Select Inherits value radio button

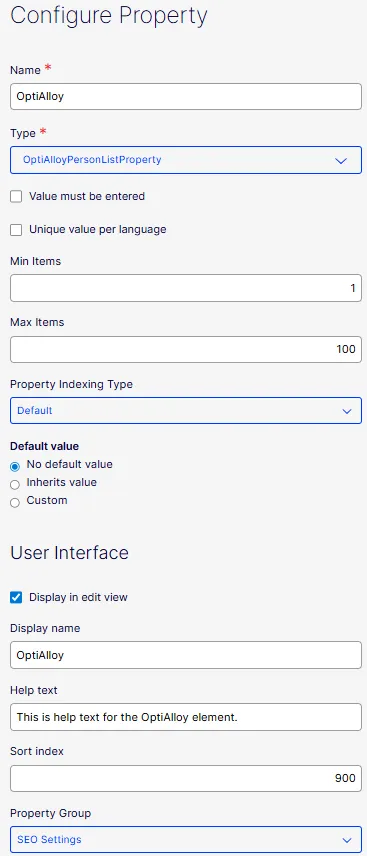click(x=15, y=484)
